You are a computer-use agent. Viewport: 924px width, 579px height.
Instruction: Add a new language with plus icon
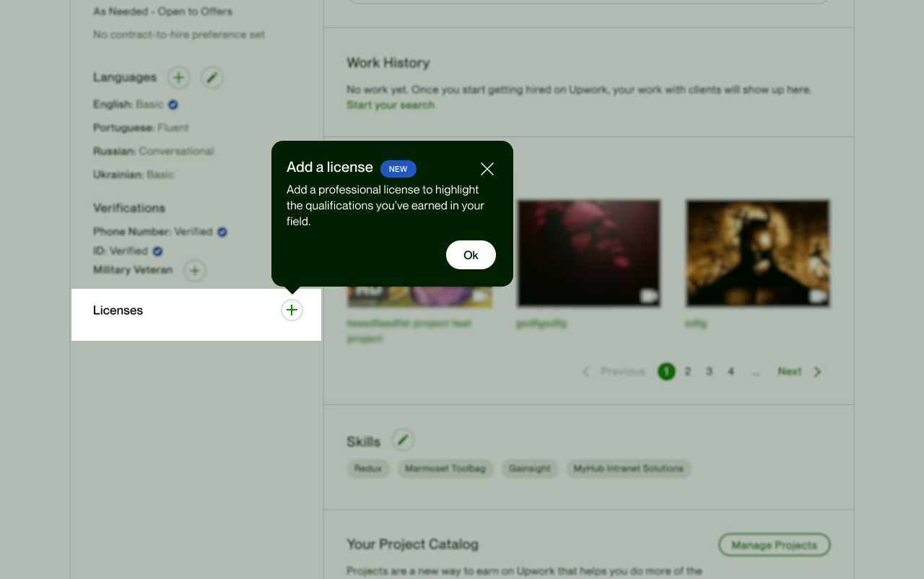tap(179, 77)
